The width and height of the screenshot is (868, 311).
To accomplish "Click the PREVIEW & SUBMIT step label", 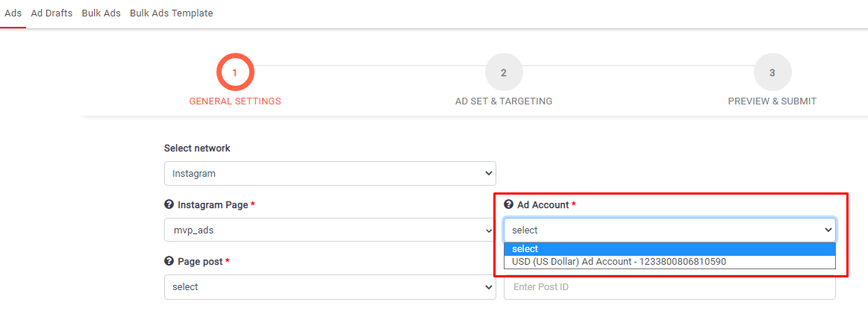I will pos(772,101).
